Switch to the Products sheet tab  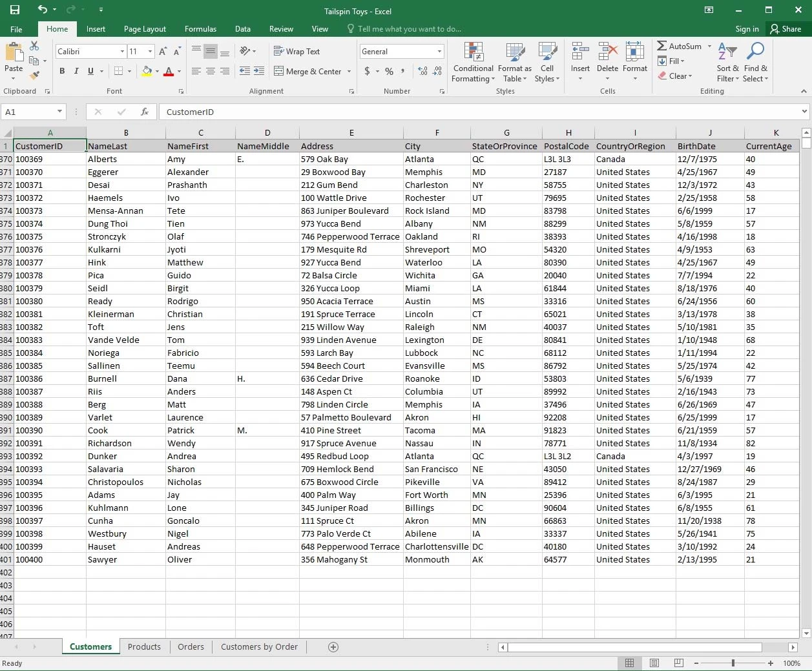[x=144, y=647]
